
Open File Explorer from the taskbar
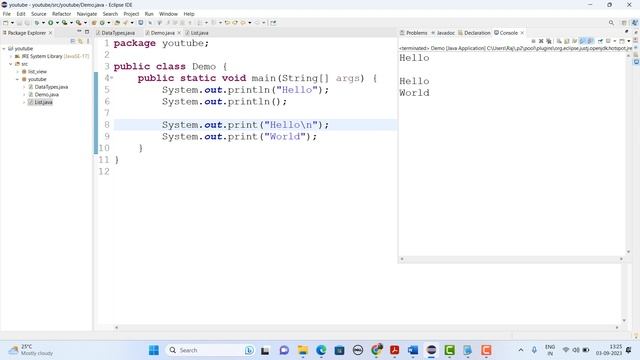pos(302,350)
